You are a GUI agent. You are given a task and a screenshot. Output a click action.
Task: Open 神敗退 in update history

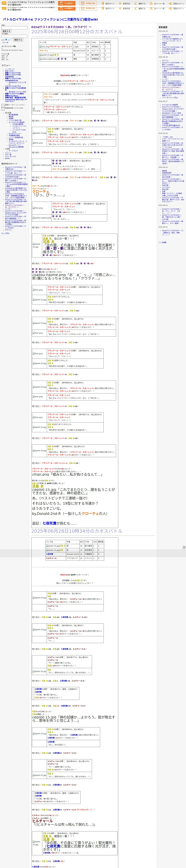pyautogui.click(x=164, y=43)
